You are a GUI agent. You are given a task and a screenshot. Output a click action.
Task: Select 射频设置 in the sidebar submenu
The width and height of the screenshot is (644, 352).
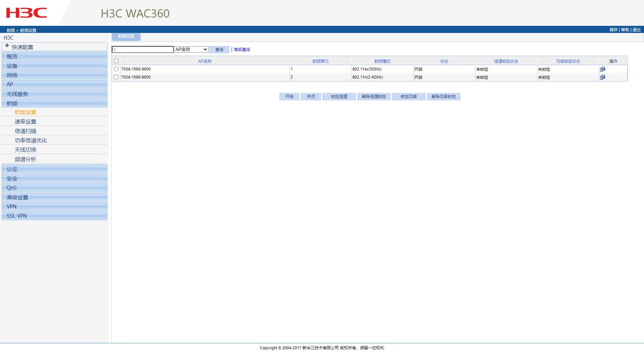25,112
